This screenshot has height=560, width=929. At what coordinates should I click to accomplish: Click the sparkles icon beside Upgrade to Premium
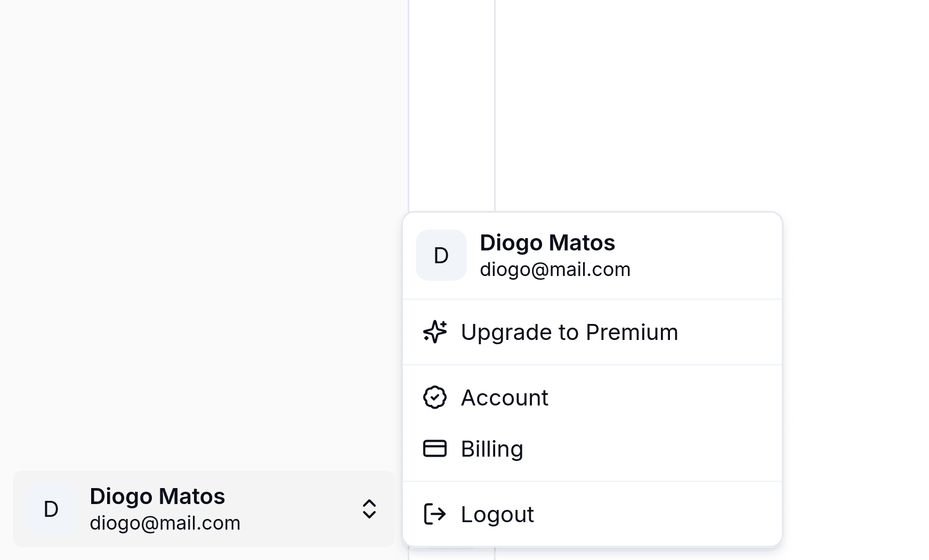click(435, 332)
